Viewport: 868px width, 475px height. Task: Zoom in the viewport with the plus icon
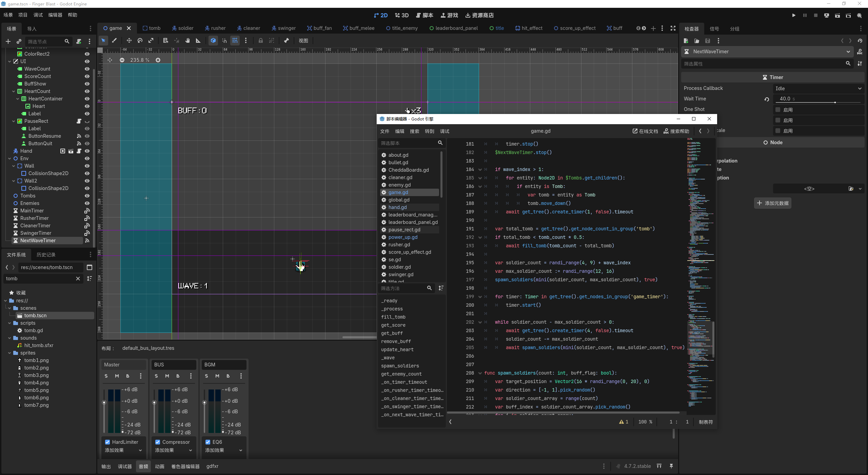pos(158,60)
